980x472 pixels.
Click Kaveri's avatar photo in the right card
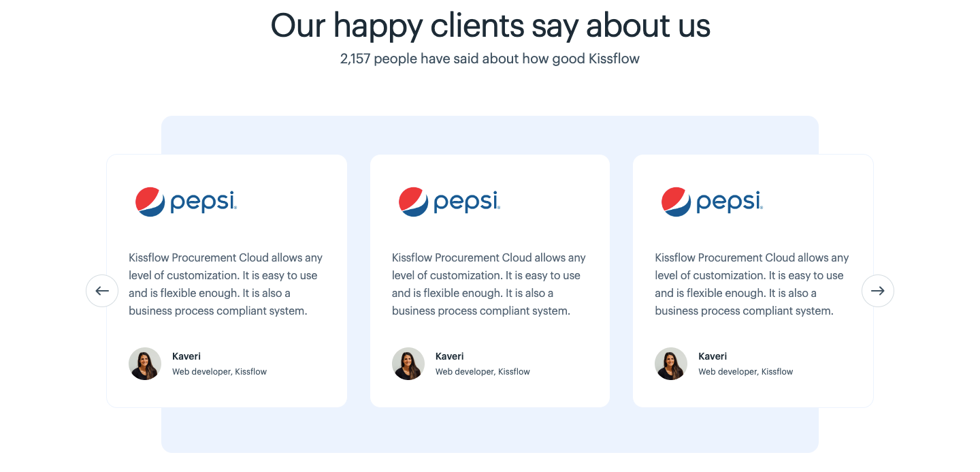click(671, 364)
